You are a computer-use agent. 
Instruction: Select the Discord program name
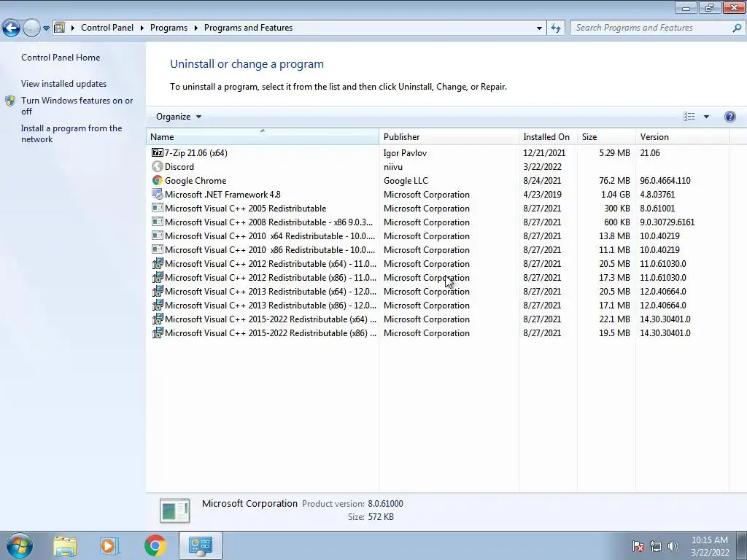tap(179, 166)
